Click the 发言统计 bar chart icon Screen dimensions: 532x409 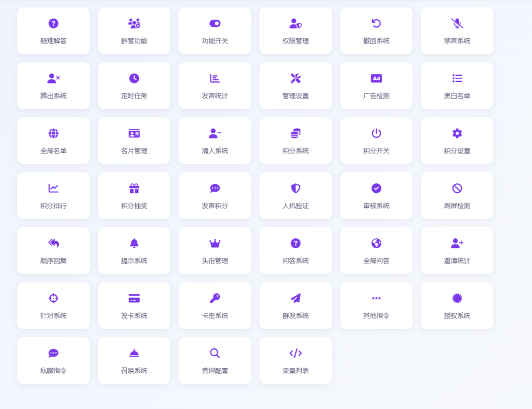215,78
